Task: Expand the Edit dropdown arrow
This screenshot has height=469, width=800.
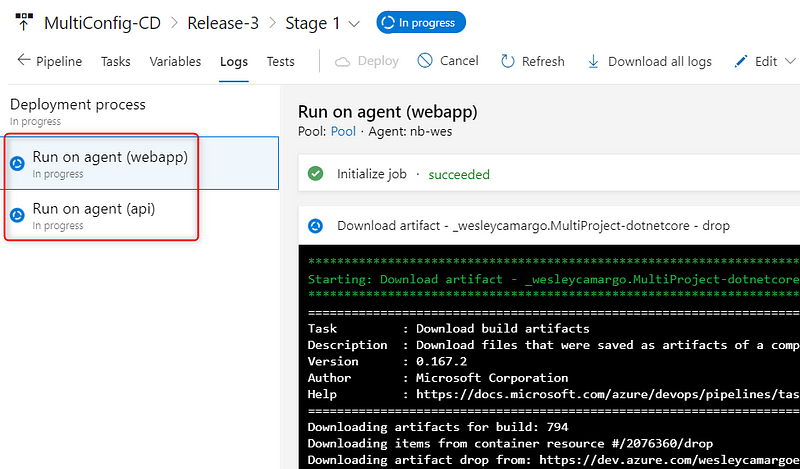Action: point(789,62)
